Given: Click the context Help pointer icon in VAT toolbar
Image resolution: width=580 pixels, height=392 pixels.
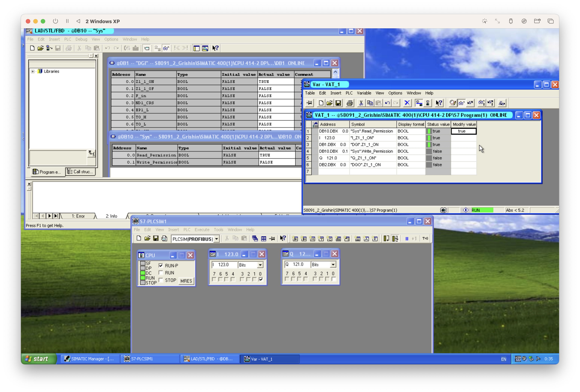Looking at the screenshot, I should click(439, 103).
